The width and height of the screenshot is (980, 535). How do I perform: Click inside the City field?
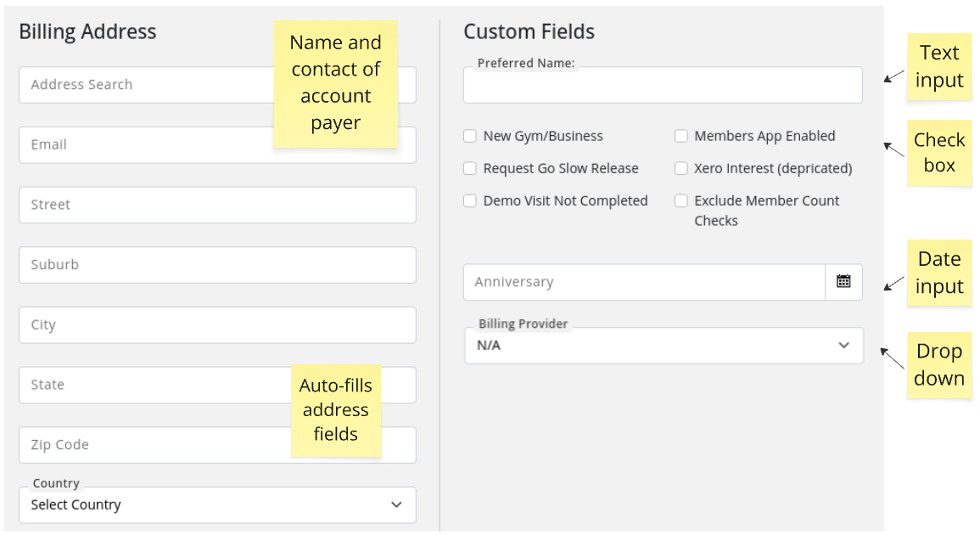click(x=217, y=325)
